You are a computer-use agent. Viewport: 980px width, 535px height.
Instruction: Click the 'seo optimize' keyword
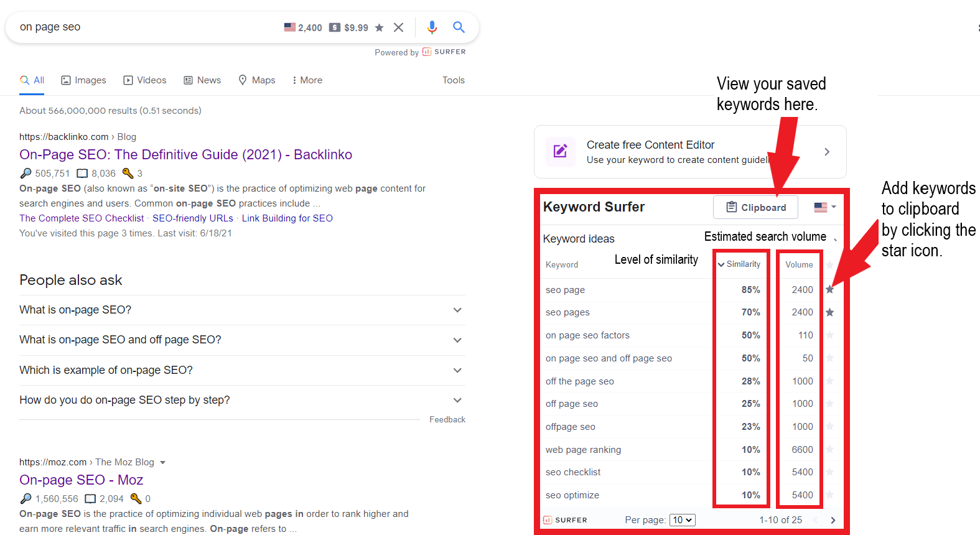pyautogui.click(x=572, y=495)
